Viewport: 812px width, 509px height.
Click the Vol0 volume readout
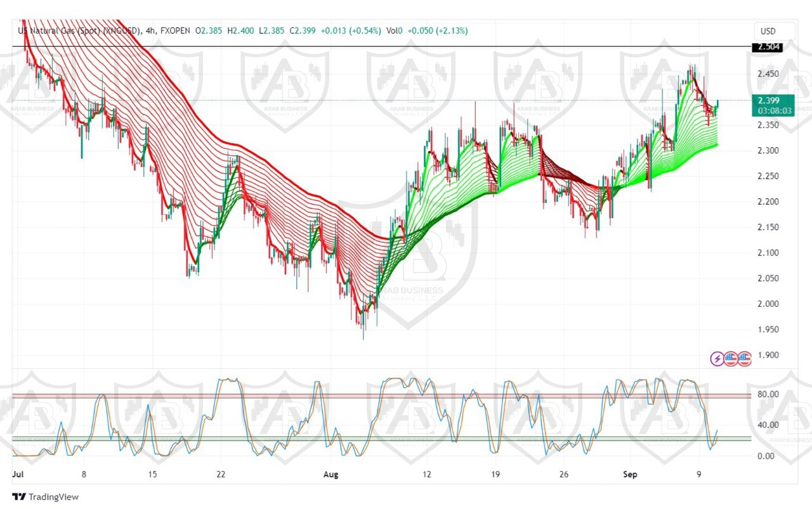[394, 30]
